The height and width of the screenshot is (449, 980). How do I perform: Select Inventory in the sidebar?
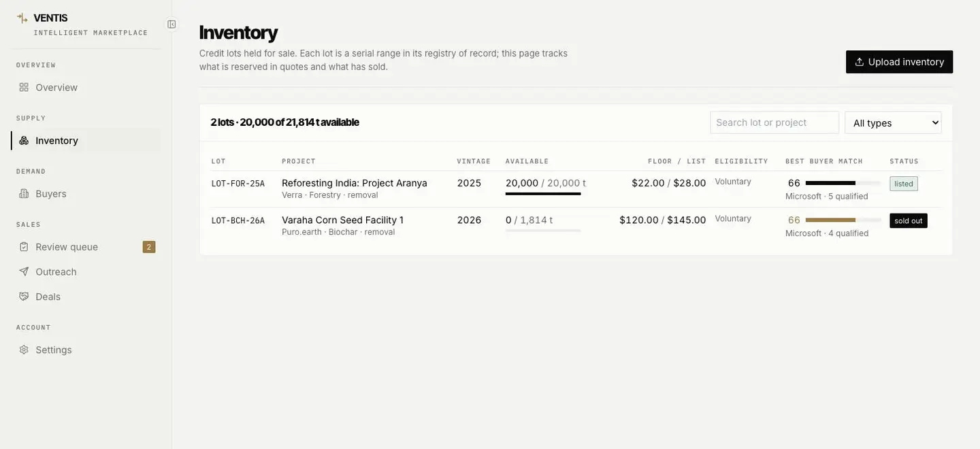point(86,140)
